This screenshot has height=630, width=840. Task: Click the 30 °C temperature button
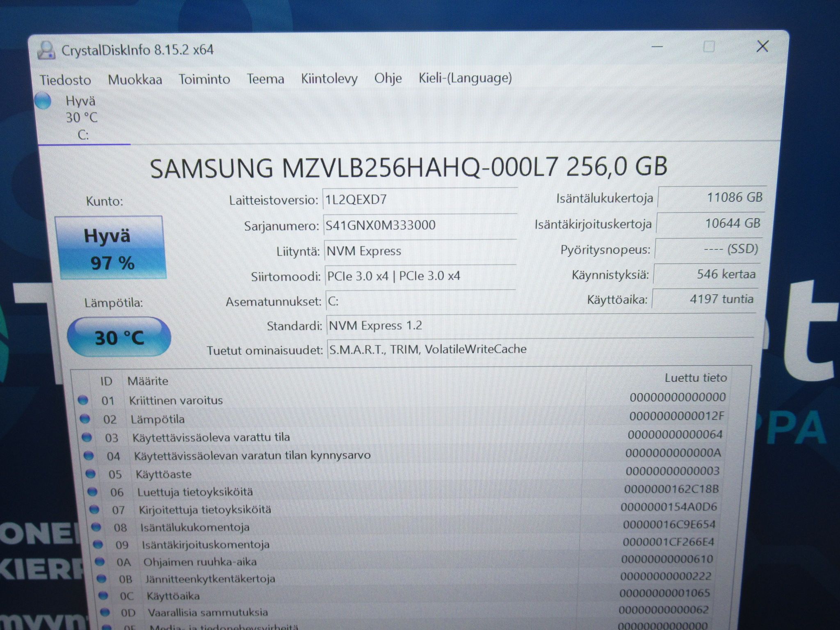pyautogui.click(x=119, y=338)
